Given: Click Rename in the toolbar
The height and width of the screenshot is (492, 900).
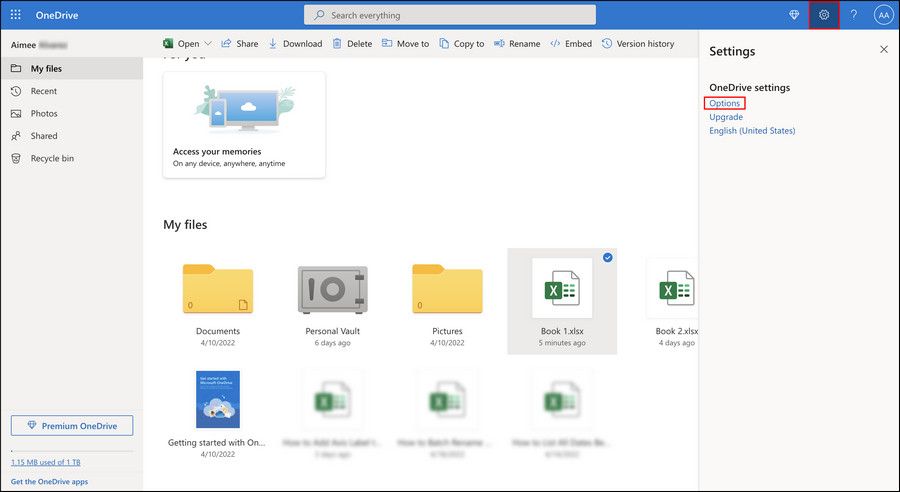Looking at the screenshot, I should tap(517, 44).
